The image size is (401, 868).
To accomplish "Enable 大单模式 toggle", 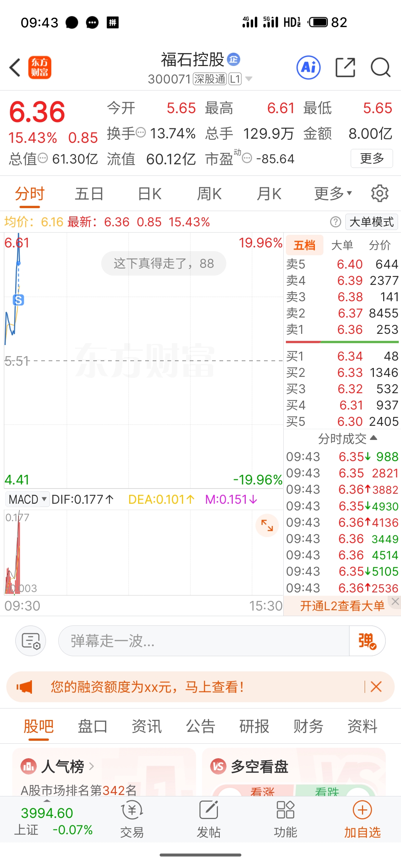I will pyautogui.click(x=371, y=222).
